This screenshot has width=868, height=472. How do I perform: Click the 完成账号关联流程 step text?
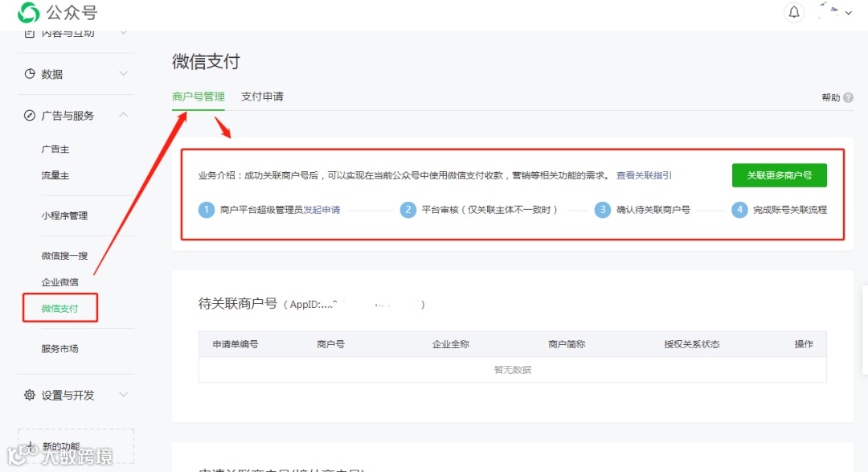tap(790, 209)
